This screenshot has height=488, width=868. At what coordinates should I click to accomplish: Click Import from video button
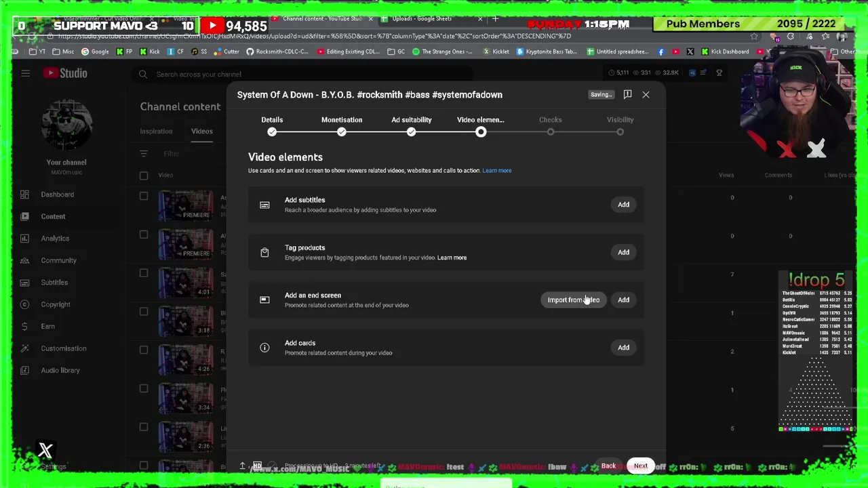(574, 300)
